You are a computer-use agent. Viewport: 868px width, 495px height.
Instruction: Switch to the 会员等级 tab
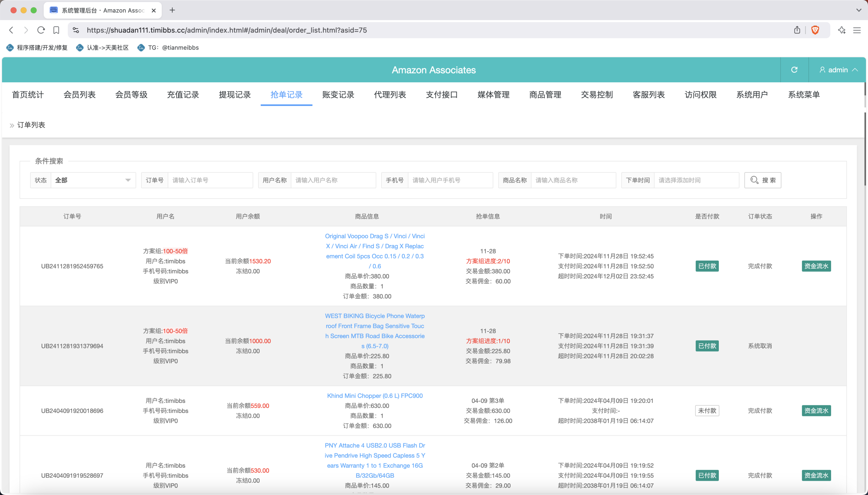pyautogui.click(x=131, y=95)
